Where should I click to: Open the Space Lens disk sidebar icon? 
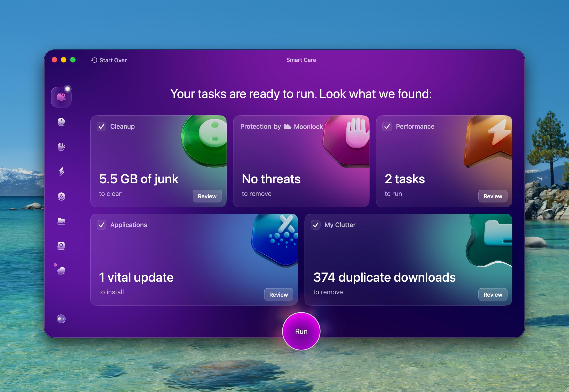pyautogui.click(x=61, y=246)
